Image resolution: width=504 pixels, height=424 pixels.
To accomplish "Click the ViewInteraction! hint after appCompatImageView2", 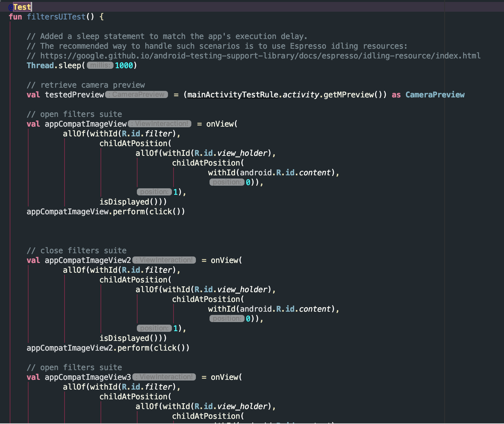I will (164, 260).
